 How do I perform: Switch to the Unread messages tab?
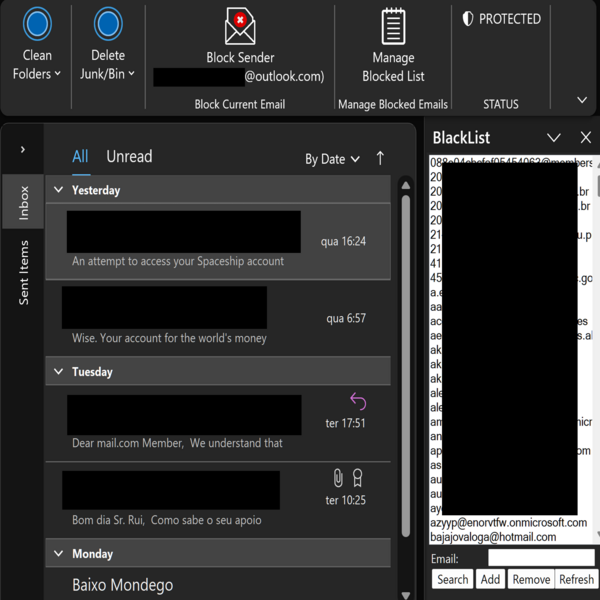tap(129, 157)
